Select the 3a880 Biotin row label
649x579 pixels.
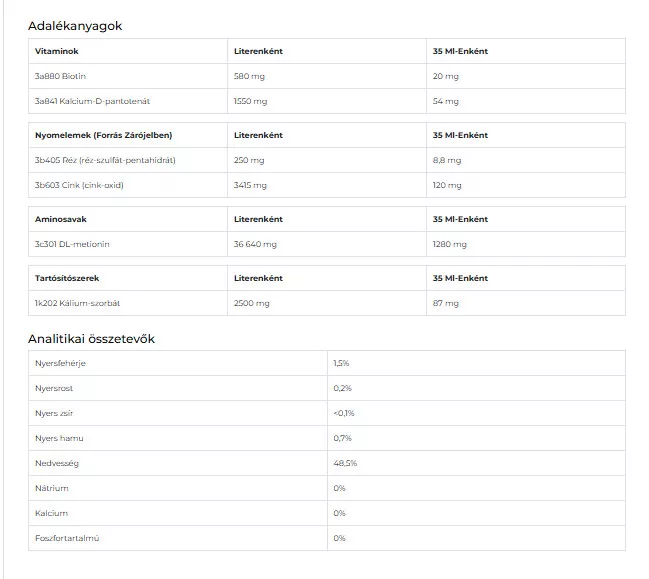61,76
